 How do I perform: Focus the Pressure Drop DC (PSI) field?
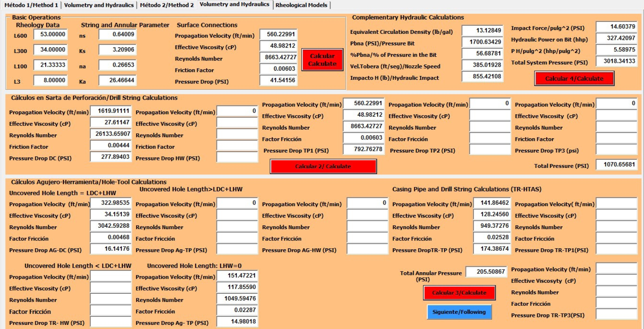pos(111,157)
